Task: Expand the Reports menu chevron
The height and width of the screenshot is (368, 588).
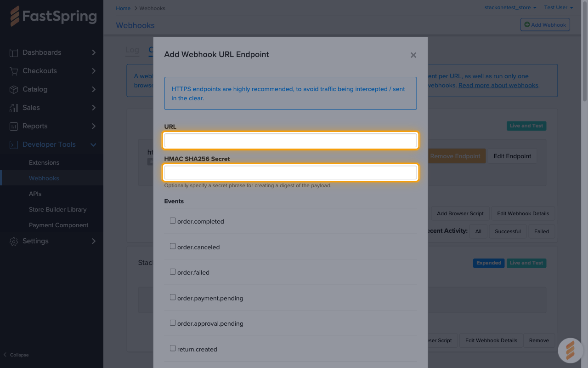Action: 94,126
